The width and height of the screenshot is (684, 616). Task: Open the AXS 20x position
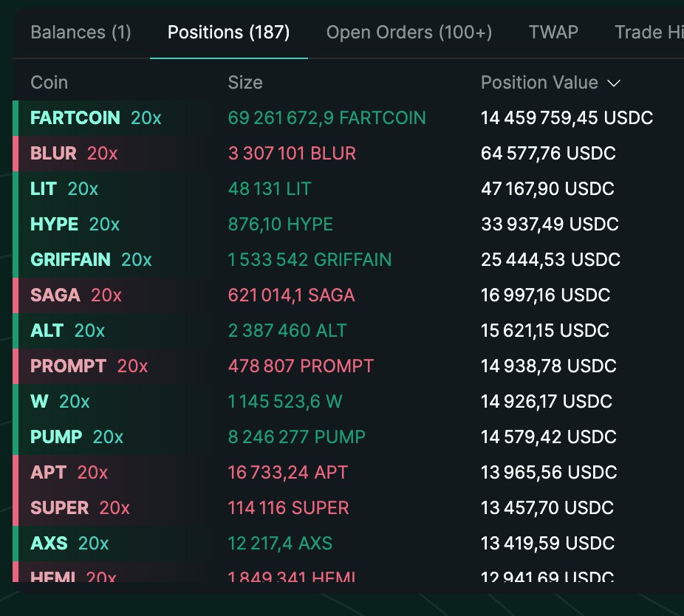point(69,543)
